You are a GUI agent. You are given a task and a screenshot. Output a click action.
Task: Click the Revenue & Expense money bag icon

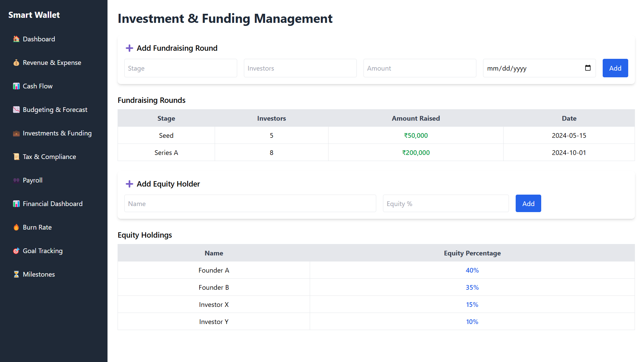[x=16, y=63]
